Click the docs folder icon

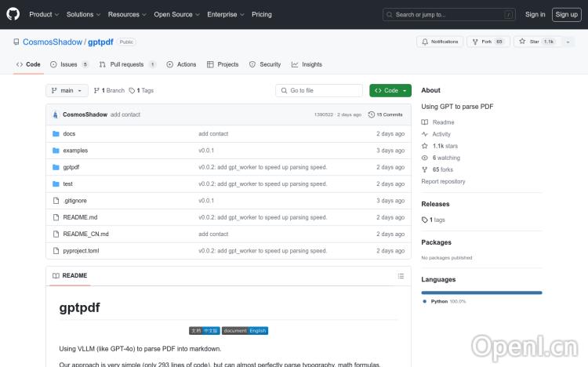(x=56, y=134)
